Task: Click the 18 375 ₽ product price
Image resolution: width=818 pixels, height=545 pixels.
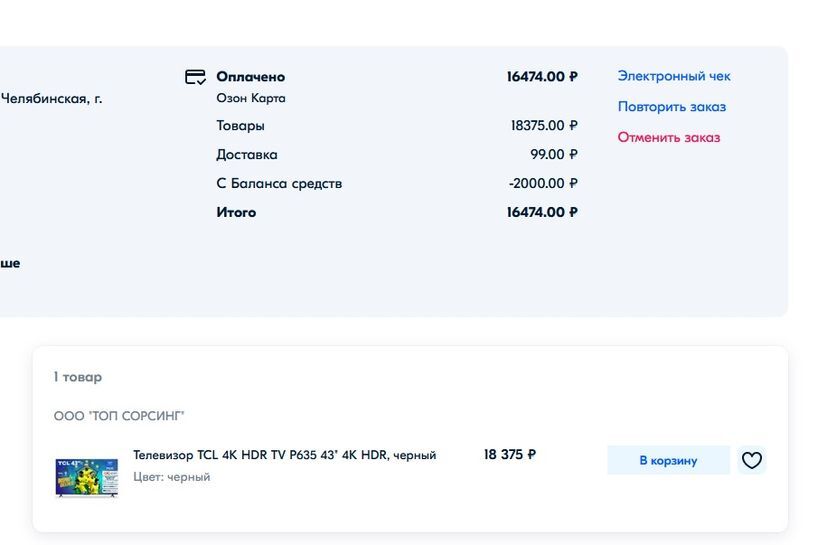Action: click(x=510, y=454)
